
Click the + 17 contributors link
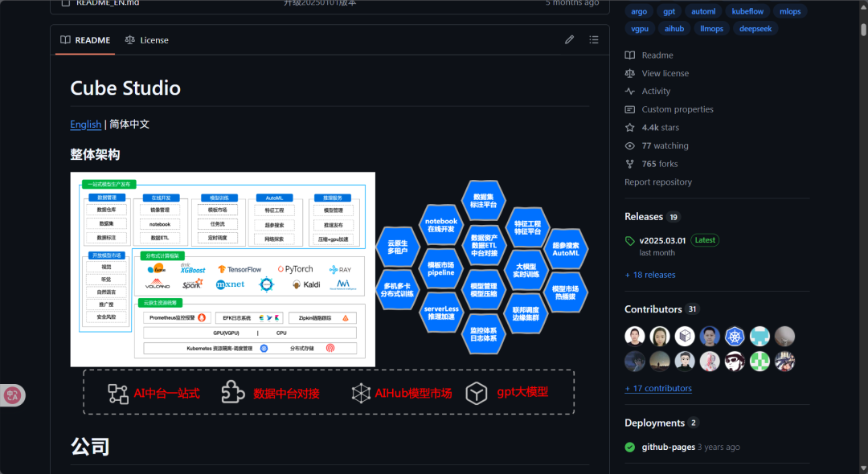point(658,388)
